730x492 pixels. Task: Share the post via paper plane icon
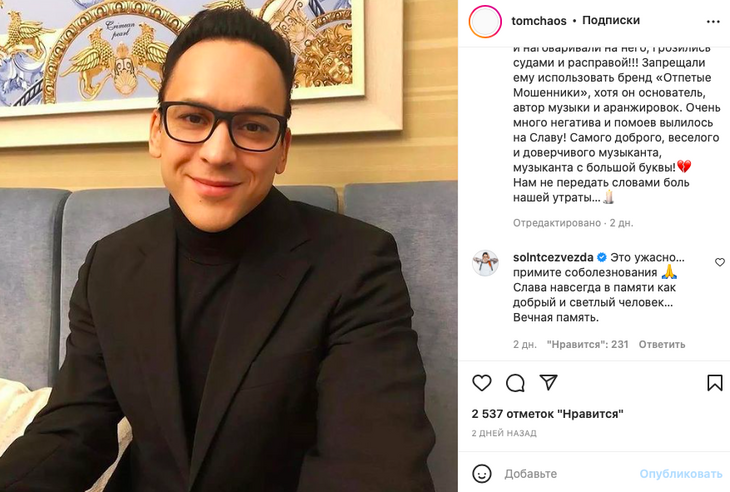click(549, 383)
